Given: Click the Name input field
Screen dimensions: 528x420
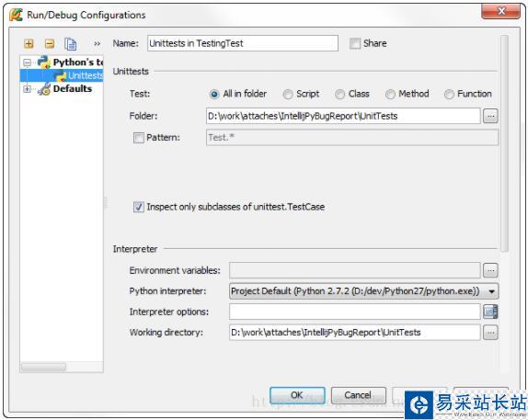Looking at the screenshot, I should click(x=243, y=43).
